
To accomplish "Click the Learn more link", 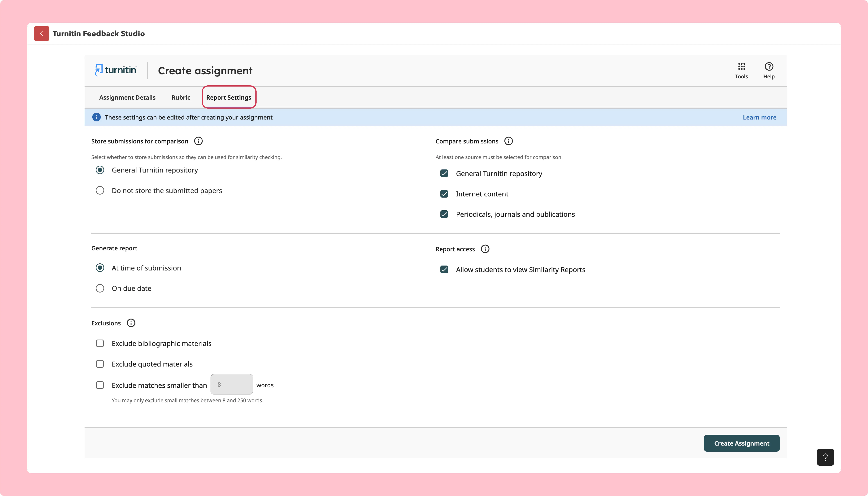I will point(759,117).
